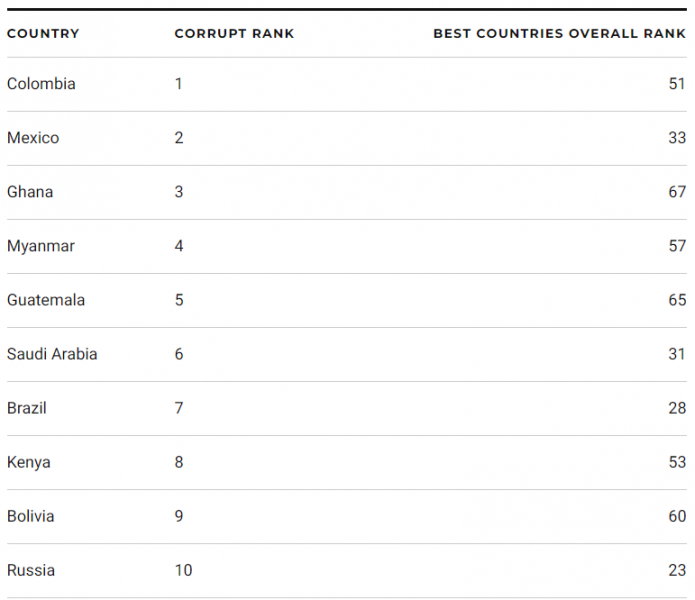
Task: Click the Corrupt Rank column header
Action: (234, 33)
